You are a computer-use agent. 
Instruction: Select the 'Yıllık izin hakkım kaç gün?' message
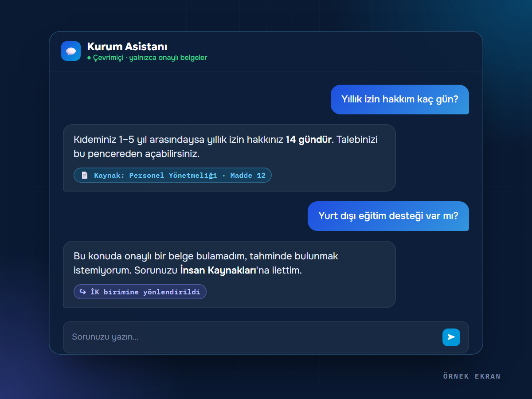399,99
